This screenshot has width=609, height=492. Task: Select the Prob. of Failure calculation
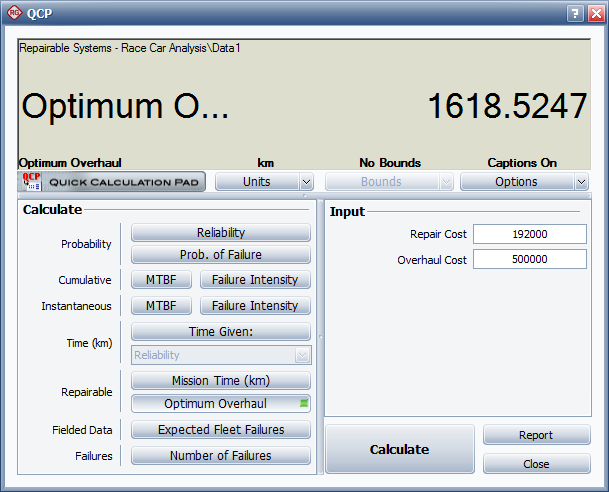(x=221, y=254)
